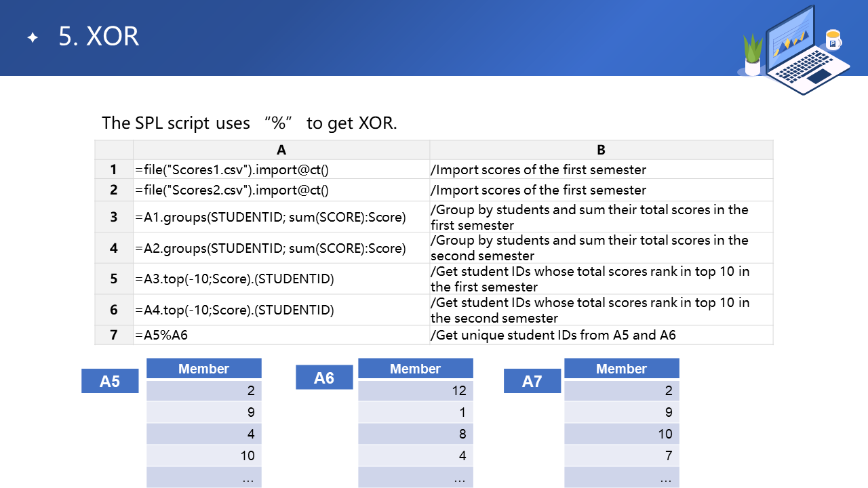Image resolution: width=868 pixels, height=488 pixels.
Task: Click the blue A7 label box
Action: pyautogui.click(x=532, y=381)
